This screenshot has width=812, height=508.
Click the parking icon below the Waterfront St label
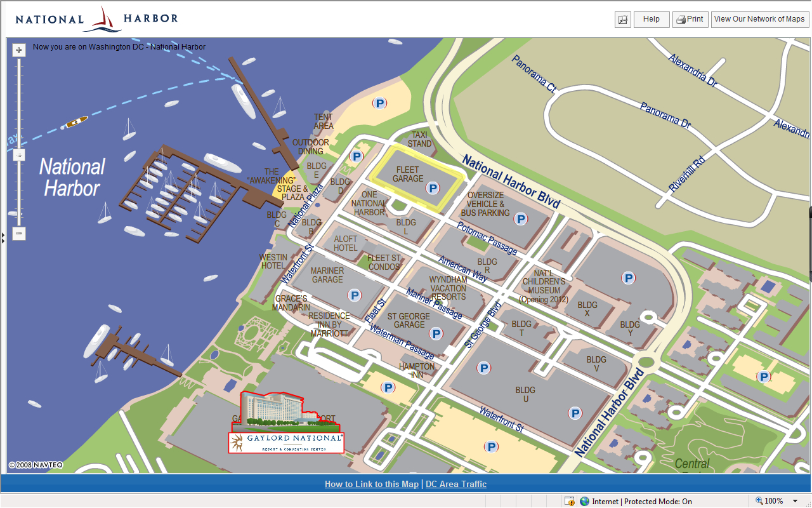(x=490, y=446)
